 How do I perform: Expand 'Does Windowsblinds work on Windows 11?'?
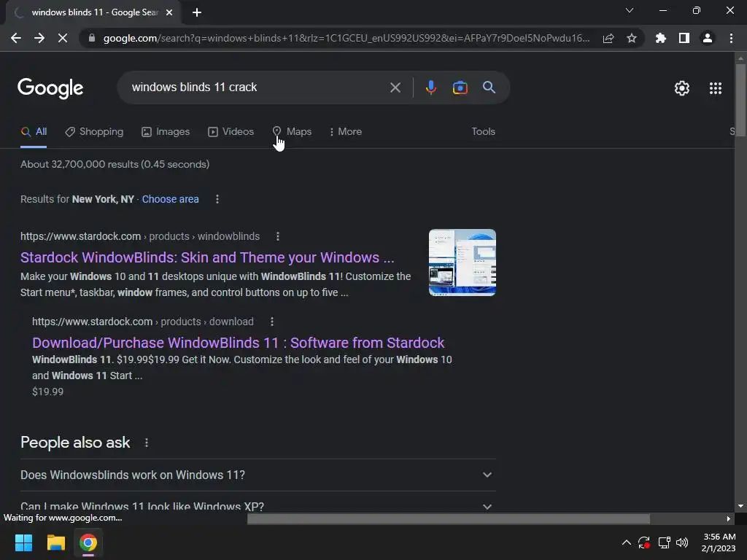coord(258,475)
